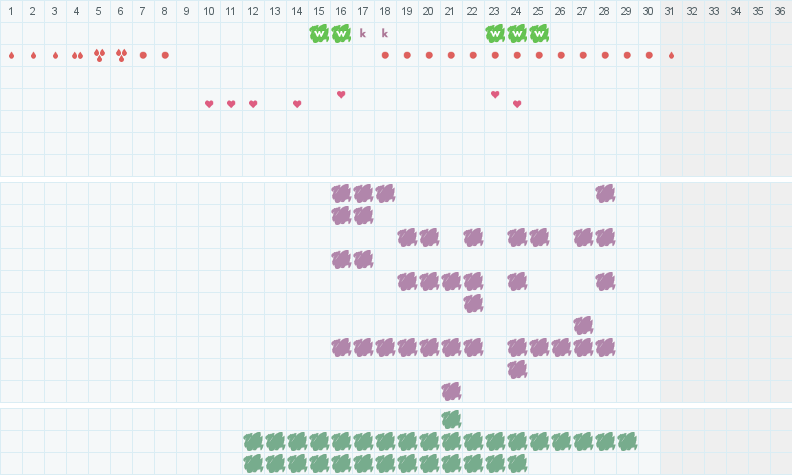Select the bottom purple scribble on day 21
The image size is (792, 475).
(x=451, y=391)
